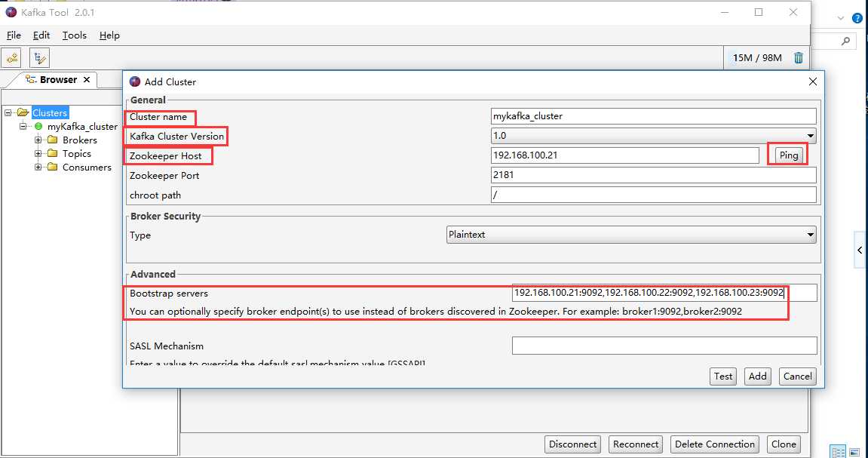Viewport: 868px width, 458px height.
Task: Switch to large thumbnails view in background window
Action: point(854,451)
